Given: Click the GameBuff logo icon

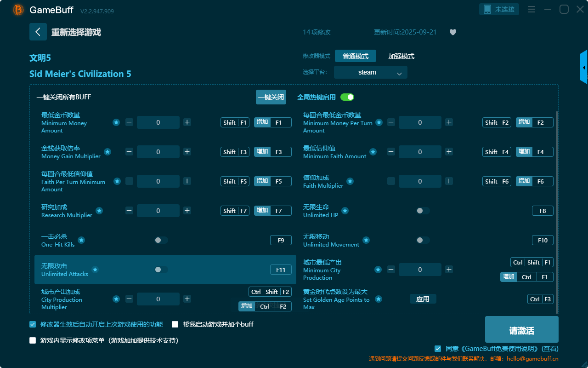Looking at the screenshot, I should [x=18, y=10].
